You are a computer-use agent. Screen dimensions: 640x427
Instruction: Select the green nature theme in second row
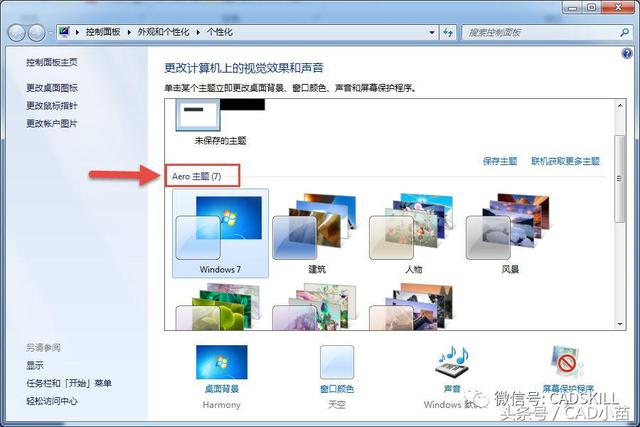220,306
